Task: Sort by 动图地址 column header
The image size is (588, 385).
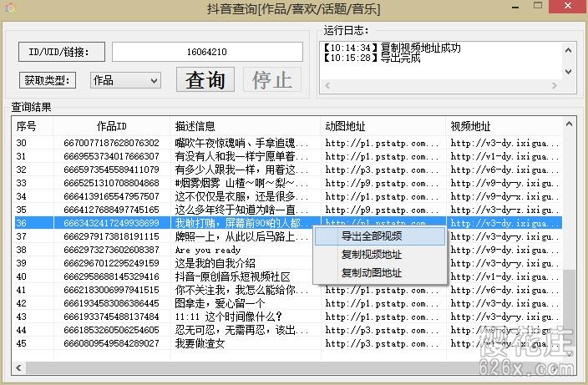Action: click(383, 126)
